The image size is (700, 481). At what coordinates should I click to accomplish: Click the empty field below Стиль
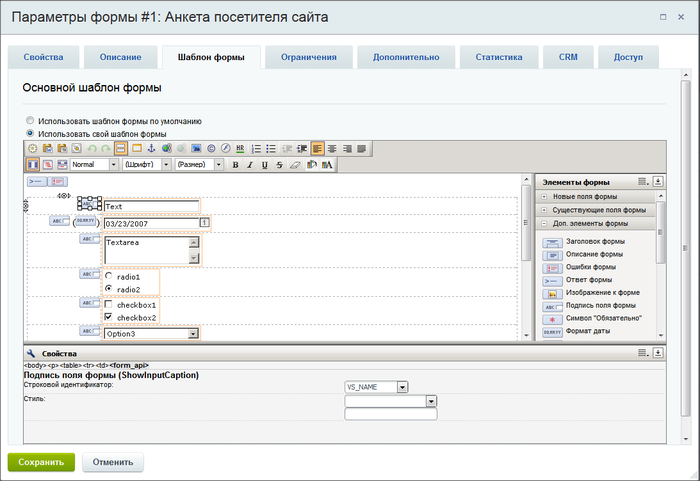coord(391,414)
